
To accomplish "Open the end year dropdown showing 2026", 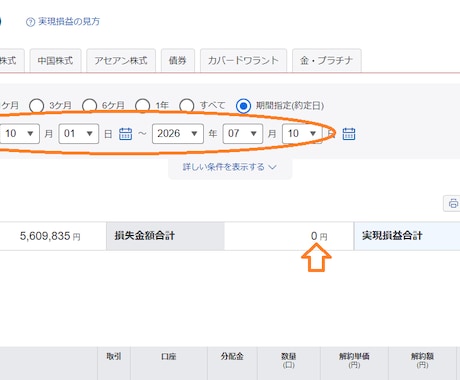I will pos(178,134).
